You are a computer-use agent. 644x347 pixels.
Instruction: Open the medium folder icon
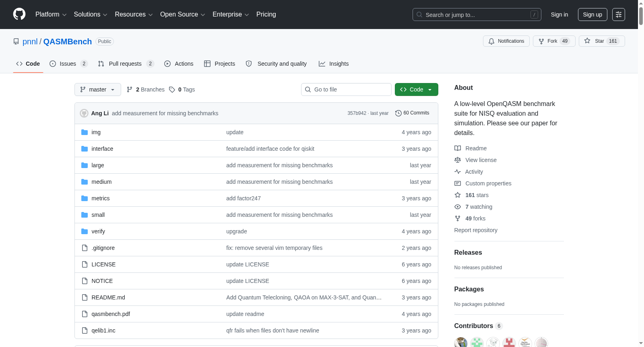coord(85,182)
